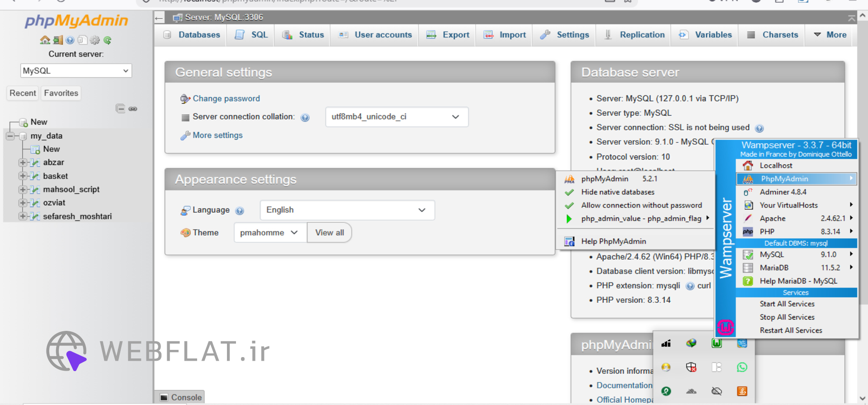The image size is (868, 405).
Task: Open the Charsets tab
Action: (x=772, y=35)
